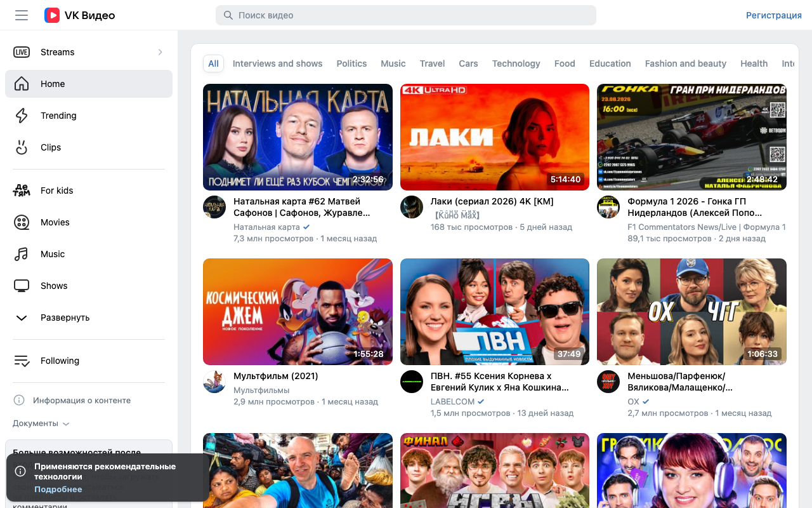Expand the Streams submenu arrow
The width and height of the screenshot is (812, 508).
tap(160, 52)
